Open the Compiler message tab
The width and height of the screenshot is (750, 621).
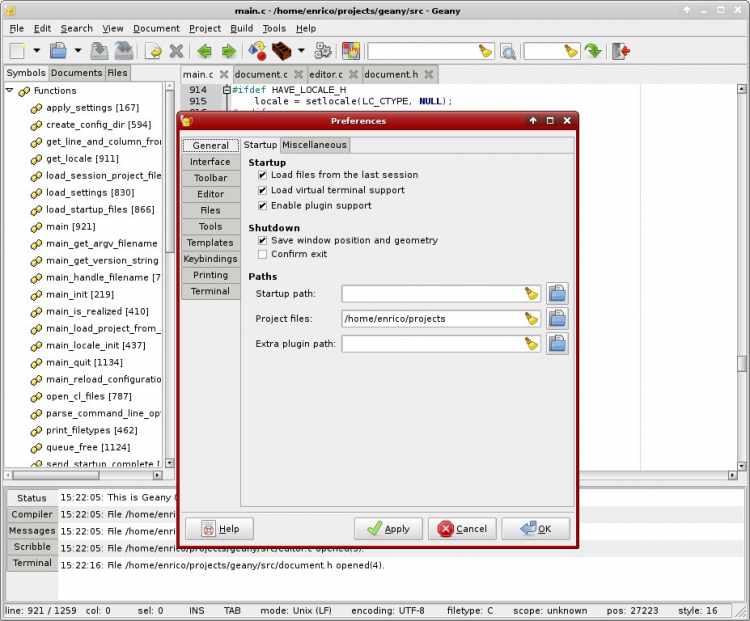click(32, 514)
